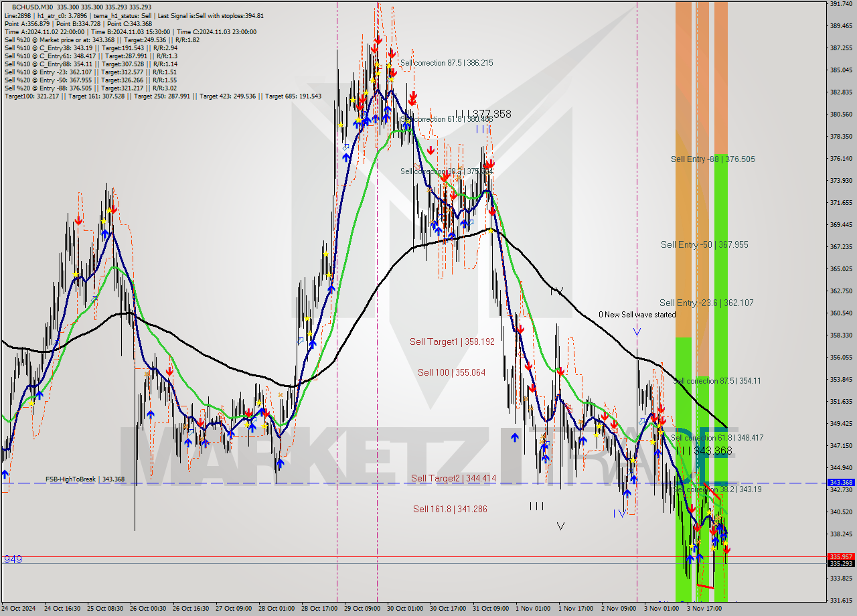Screen dimensions: 857x616
Task: Click the 'Line:2898 | h1_atr_c0' info line
Action: point(134,15)
